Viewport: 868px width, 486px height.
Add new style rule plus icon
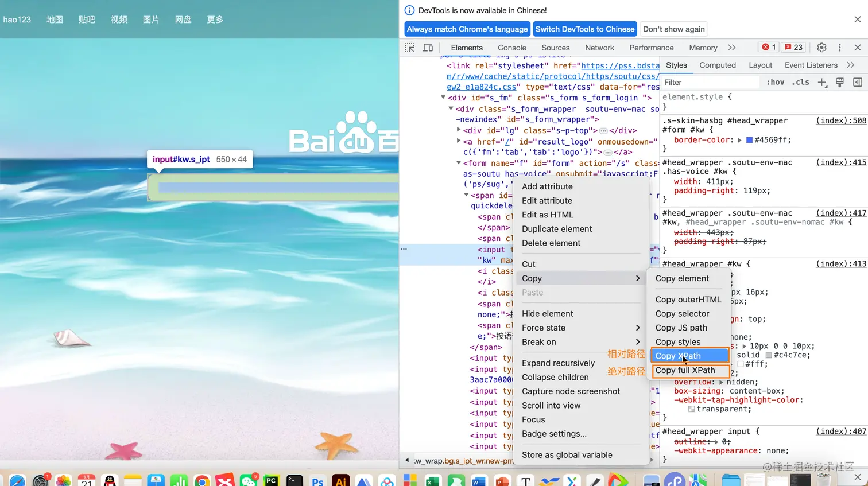[822, 83]
